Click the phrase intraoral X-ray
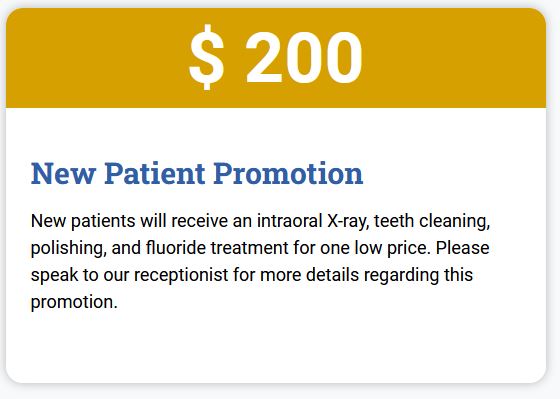This screenshot has width=560, height=399. pyautogui.click(x=312, y=221)
